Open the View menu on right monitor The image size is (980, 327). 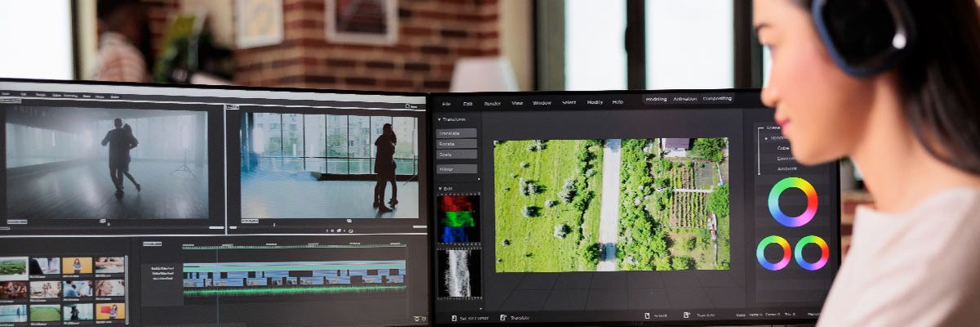pos(517,104)
